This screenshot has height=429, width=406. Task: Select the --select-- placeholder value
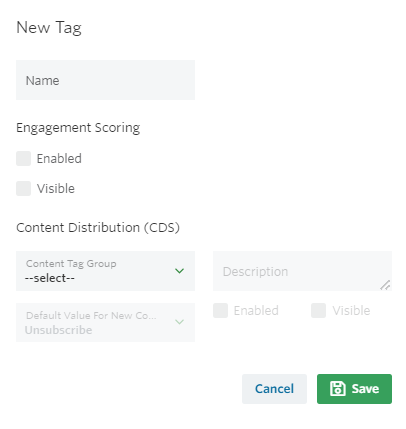click(50, 278)
